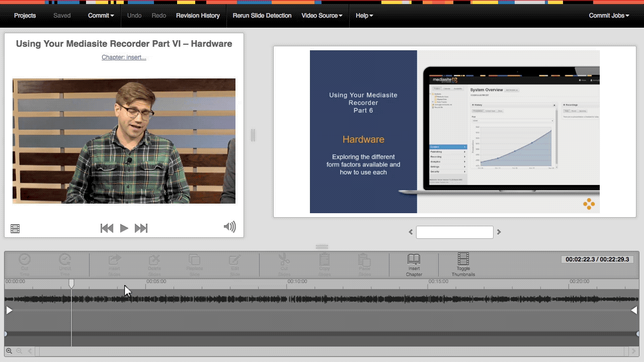
Task: Toggle the video thumbnails filmstrip icon
Action: [15, 229]
